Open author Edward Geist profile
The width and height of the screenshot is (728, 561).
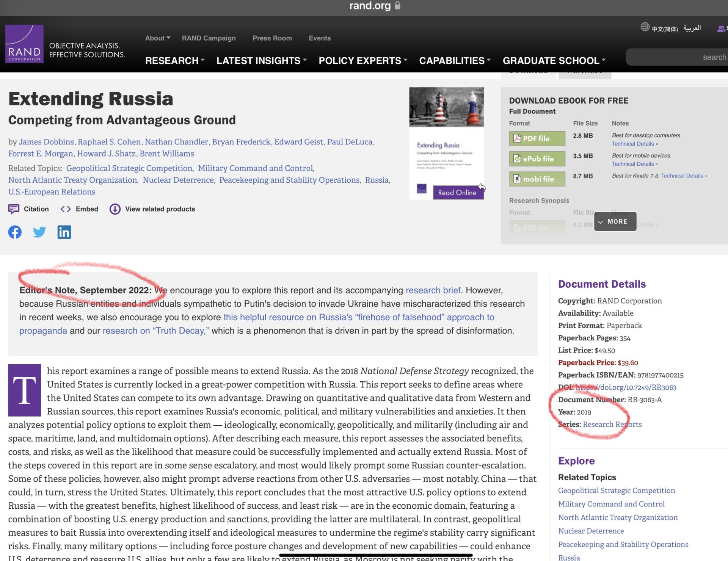pyautogui.click(x=299, y=142)
